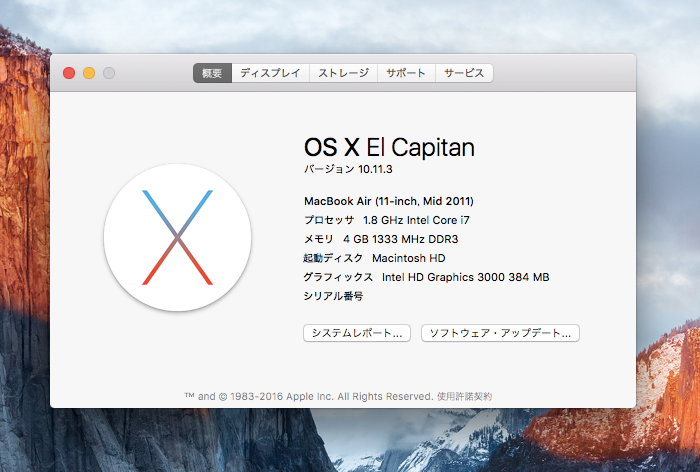Viewport: 700px width, 472px height.
Task: Select the 概要 tab
Action: (x=212, y=73)
